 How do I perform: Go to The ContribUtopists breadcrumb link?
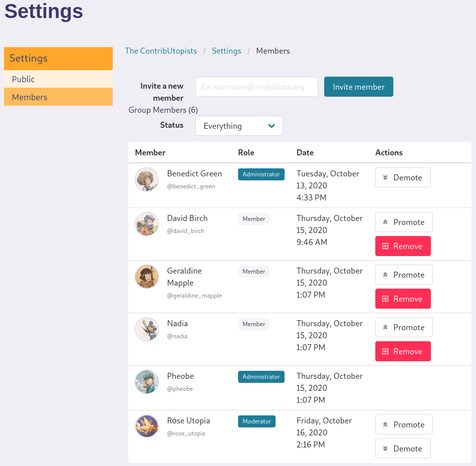[x=161, y=51]
